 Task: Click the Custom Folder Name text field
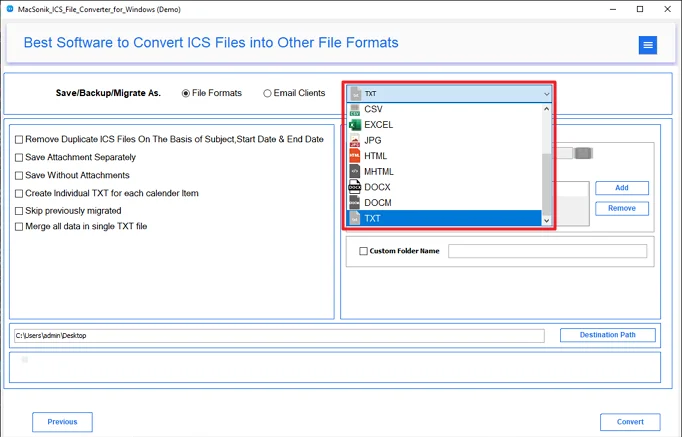[x=548, y=251]
